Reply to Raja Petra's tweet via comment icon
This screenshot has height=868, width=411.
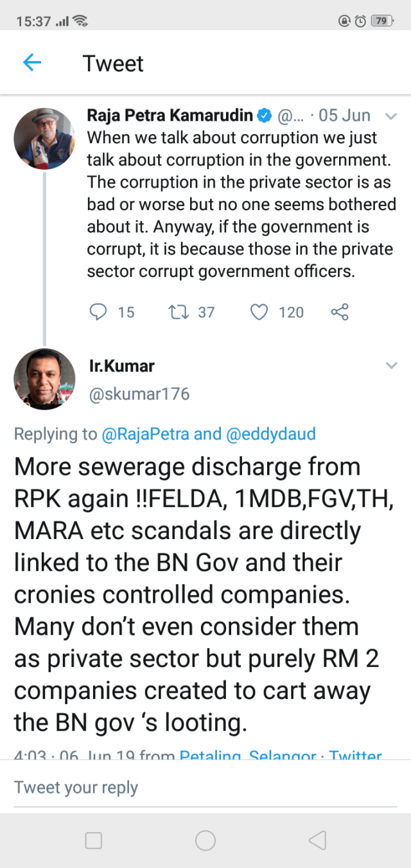point(98,312)
